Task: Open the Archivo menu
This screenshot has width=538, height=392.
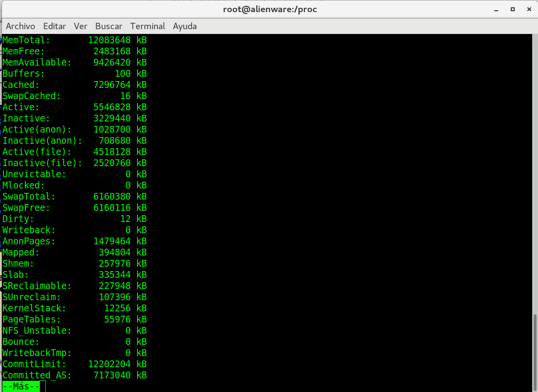Action: pyautogui.click(x=21, y=26)
